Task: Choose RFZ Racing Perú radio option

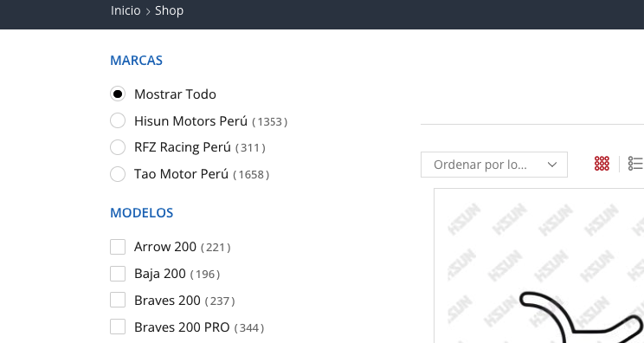Action: coord(118,147)
